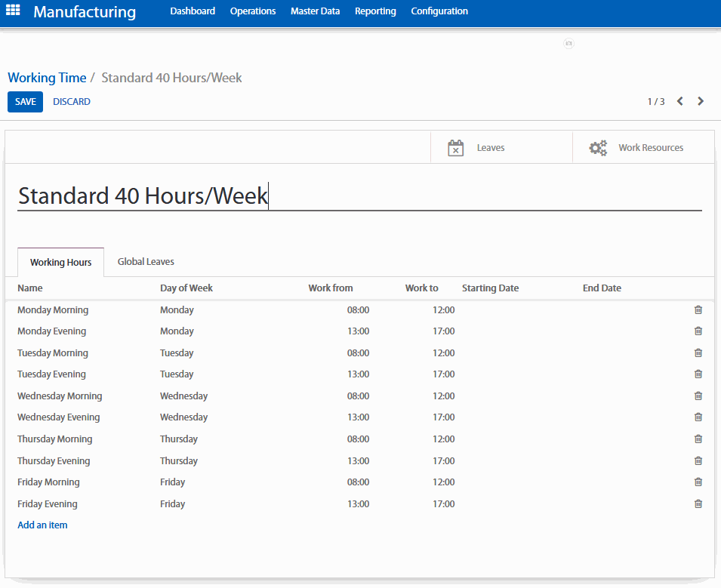The image size is (721, 588).
Task: Save the working time record
Action: tap(25, 102)
